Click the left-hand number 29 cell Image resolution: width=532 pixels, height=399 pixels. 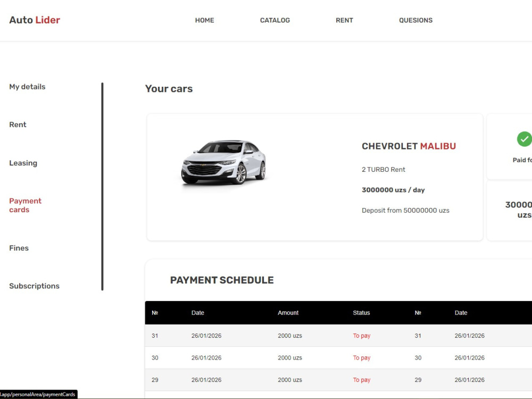[x=155, y=380]
